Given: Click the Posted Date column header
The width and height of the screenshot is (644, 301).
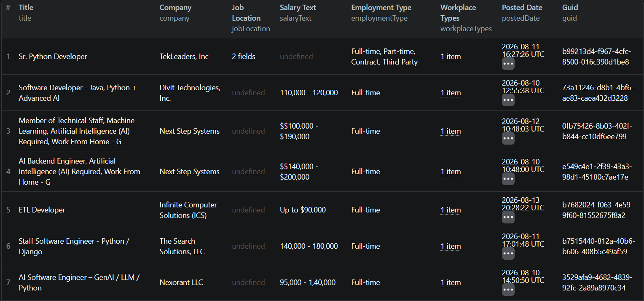Looking at the screenshot, I should click(x=522, y=8).
